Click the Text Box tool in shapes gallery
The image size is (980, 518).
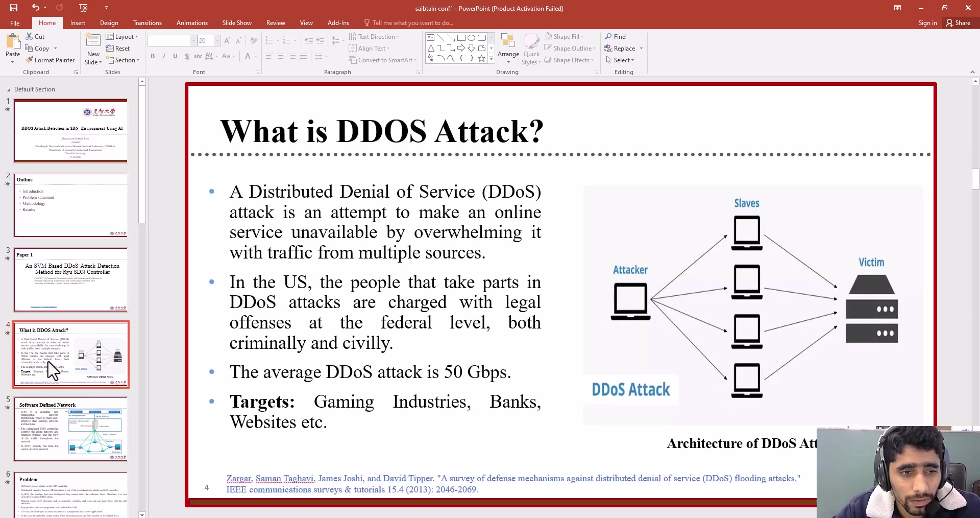click(430, 37)
